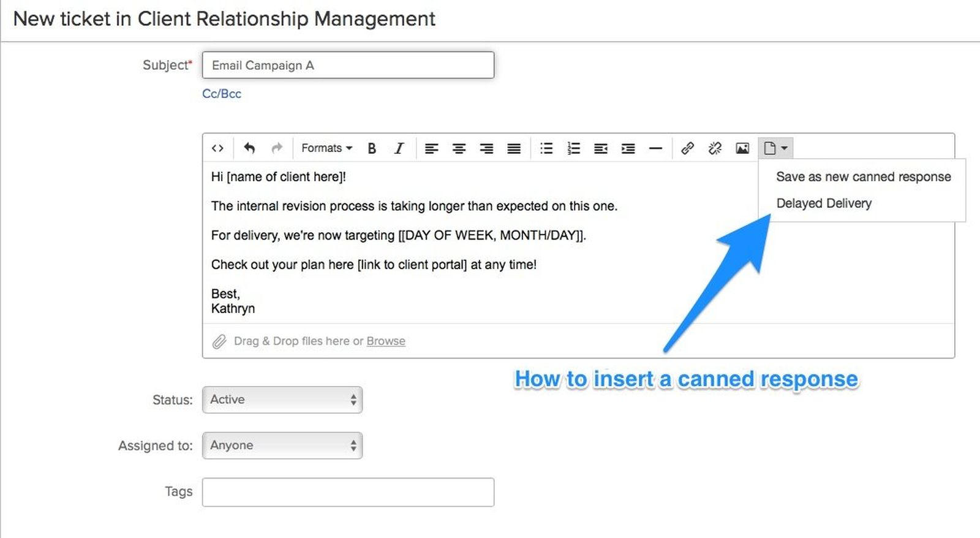Open the Status dropdown showing Active
The width and height of the screenshot is (980, 538).
(282, 400)
